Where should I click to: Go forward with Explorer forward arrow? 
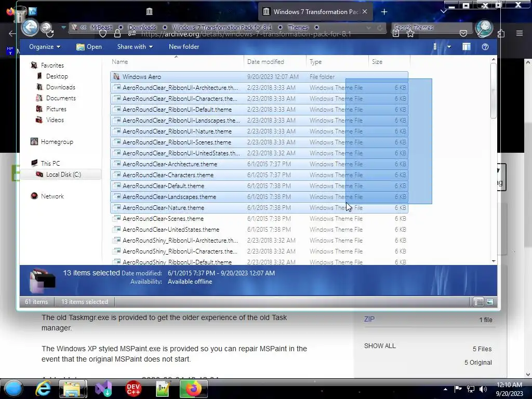(46, 27)
